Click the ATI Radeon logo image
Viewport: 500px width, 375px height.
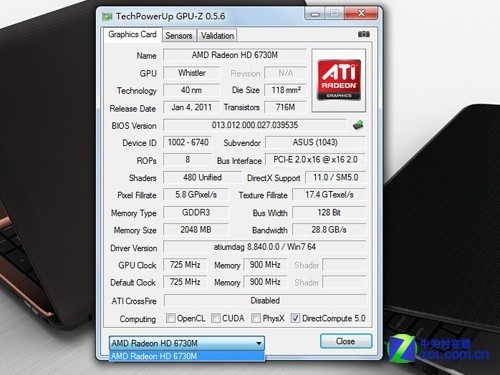click(x=339, y=80)
